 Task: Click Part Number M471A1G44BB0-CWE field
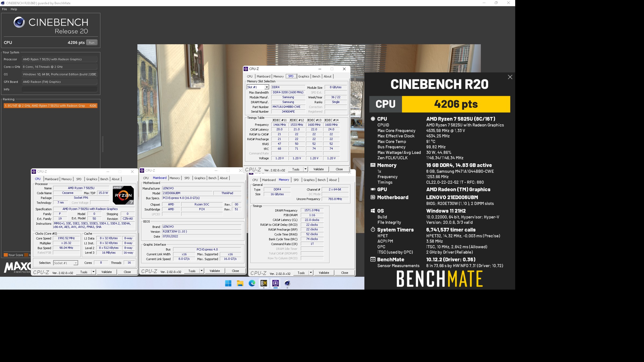point(288,107)
